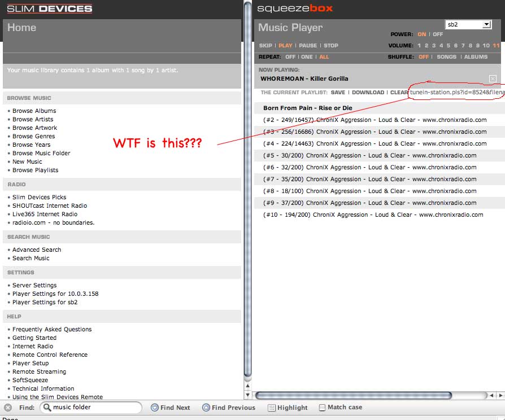Set repeat mode to ONE
The image size is (505, 420).
[x=307, y=57]
